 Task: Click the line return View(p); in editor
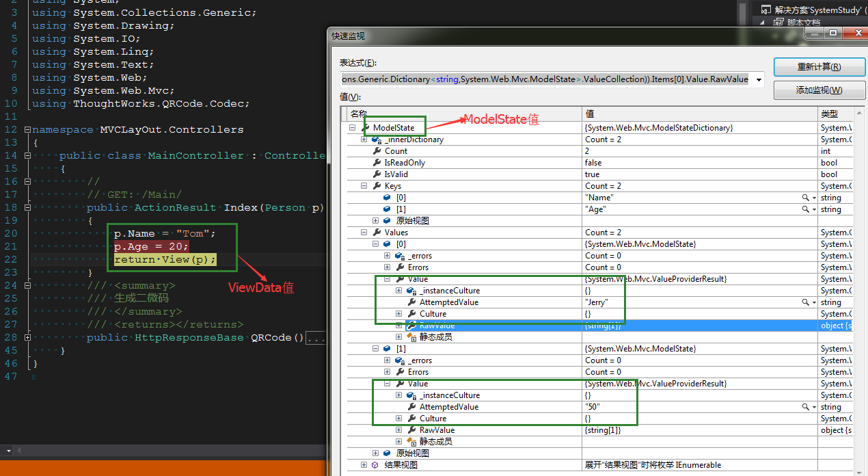165,260
